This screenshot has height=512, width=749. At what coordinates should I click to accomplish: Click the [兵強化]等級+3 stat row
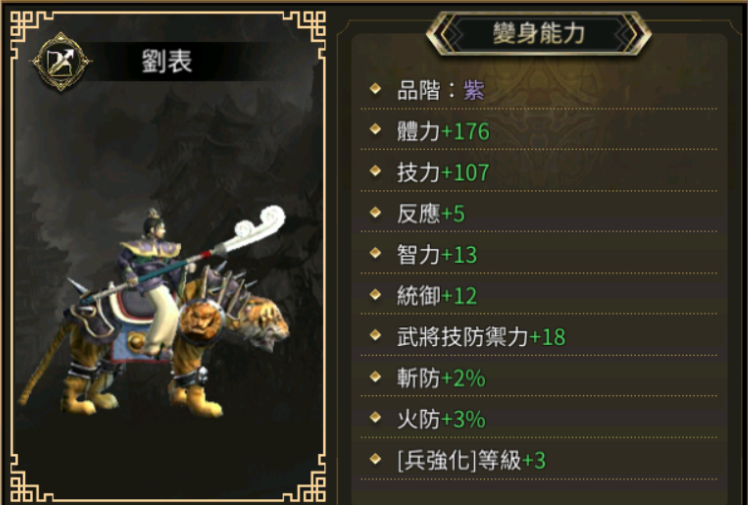[x=539, y=460]
